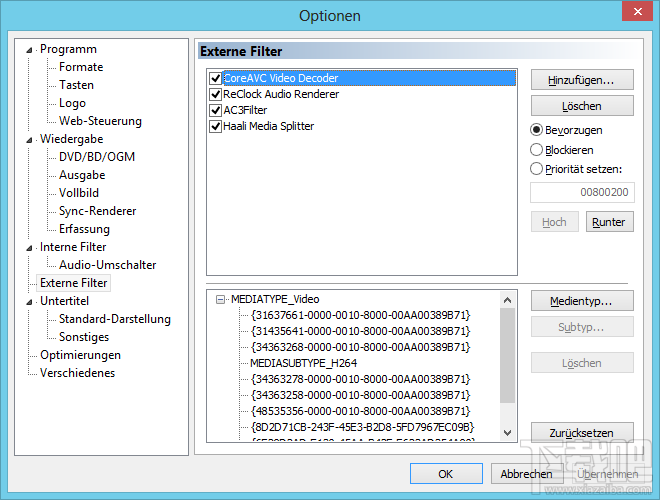
Task: Select GUID {48535356-0000-0010-8000-00AA00389B71}
Action: click(360, 411)
